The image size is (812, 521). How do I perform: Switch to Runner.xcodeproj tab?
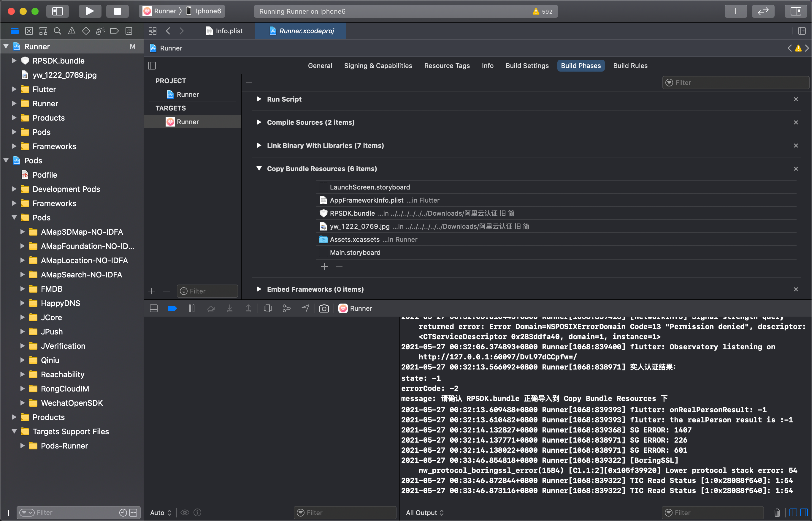[x=301, y=31]
